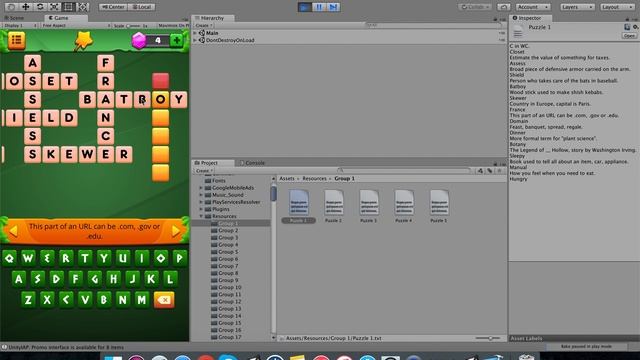640x360 pixels.
Task: Open the Display 1 dropdown
Action: [x=20, y=25]
